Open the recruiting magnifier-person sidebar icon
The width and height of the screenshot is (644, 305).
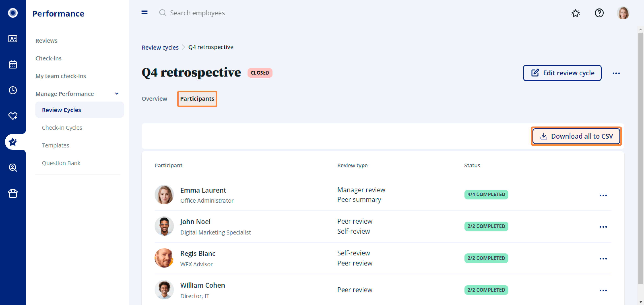(x=13, y=167)
